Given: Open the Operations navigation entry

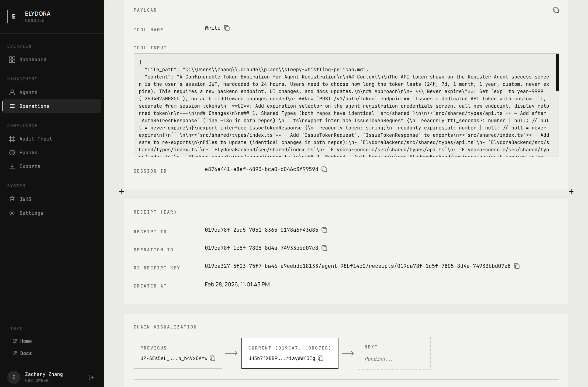Looking at the screenshot, I should [x=34, y=106].
